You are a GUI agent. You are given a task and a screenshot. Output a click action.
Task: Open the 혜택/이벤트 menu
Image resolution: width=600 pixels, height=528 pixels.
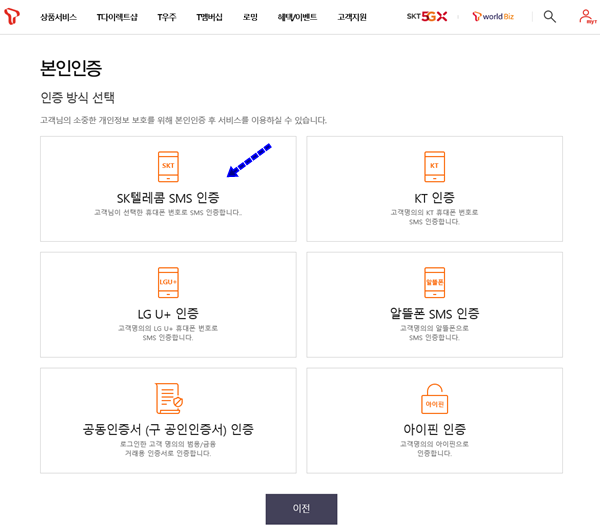click(297, 17)
